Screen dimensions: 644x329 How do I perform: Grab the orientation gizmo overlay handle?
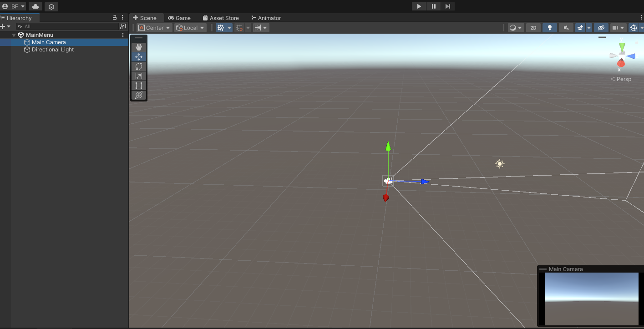602,37
